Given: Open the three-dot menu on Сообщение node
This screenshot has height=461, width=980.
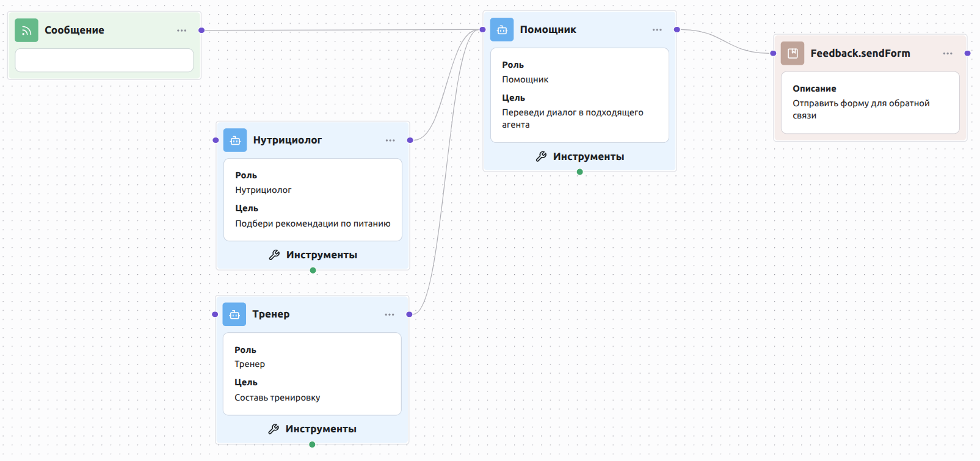Looking at the screenshot, I should 182,31.
